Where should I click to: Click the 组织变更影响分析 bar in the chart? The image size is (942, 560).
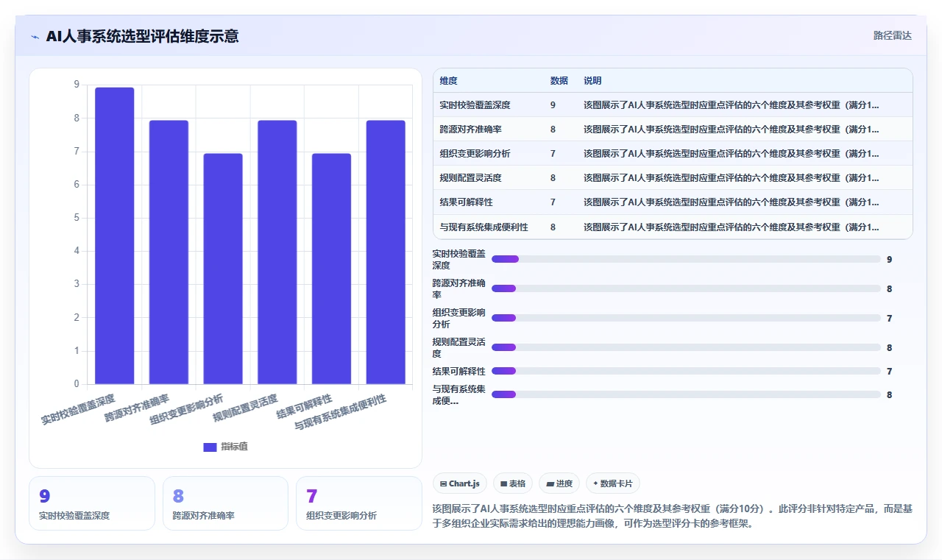(x=223, y=269)
